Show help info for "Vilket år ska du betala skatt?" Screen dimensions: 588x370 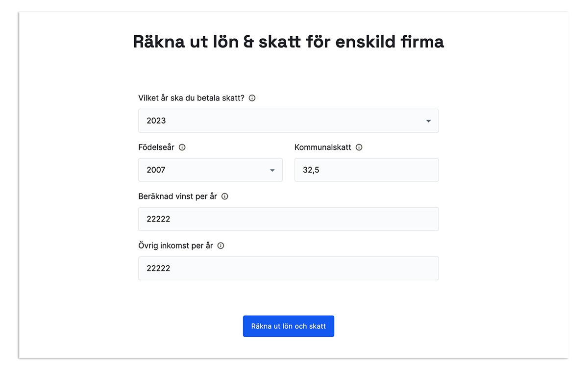251,98
